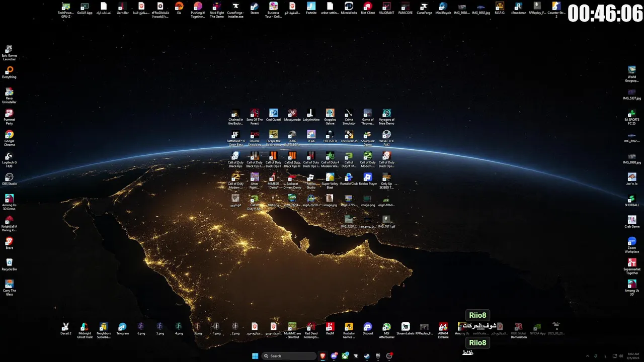Select the EA SPORTS FC 25 icon
644x362 pixels.
pyautogui.click(x=632, y=117)
